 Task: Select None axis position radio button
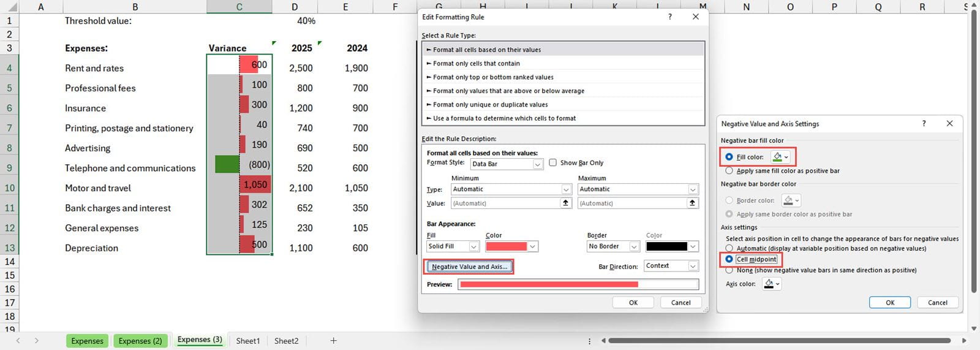pyautogui.click(x=729, y=270)
